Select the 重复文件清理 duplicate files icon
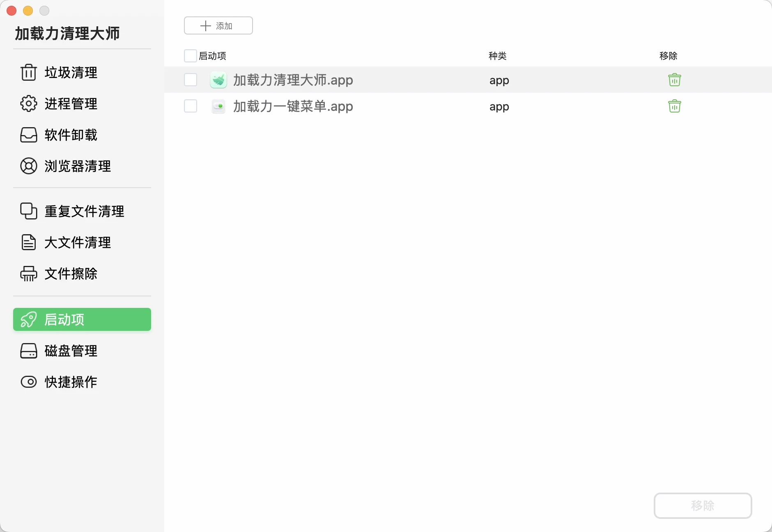This screenshot has height=532, width=772. point(28,211)
